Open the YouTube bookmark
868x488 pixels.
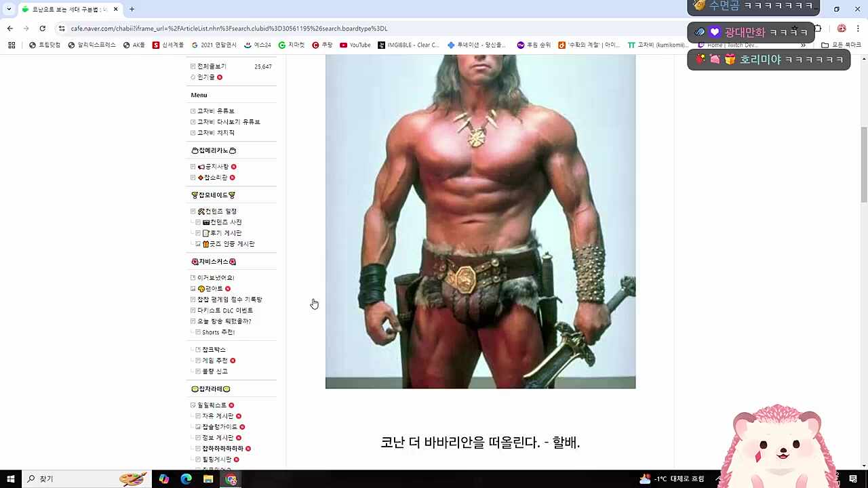coord(355,45)
